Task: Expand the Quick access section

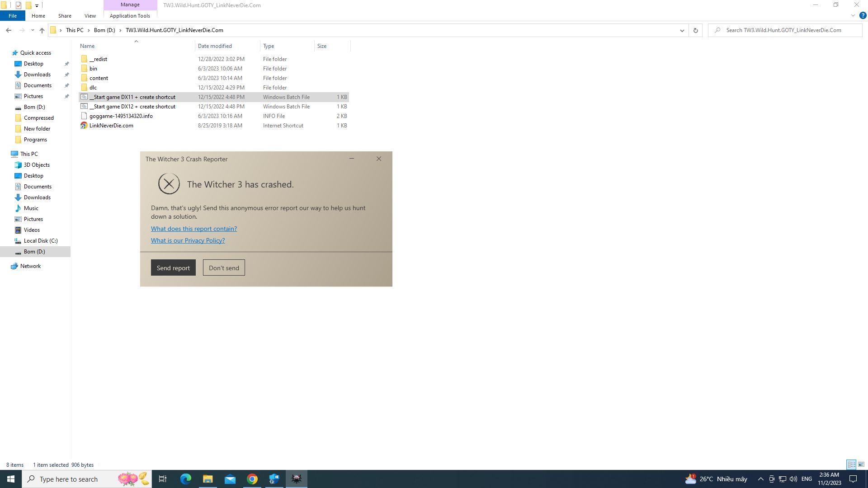Action: (x=7, y=52)
